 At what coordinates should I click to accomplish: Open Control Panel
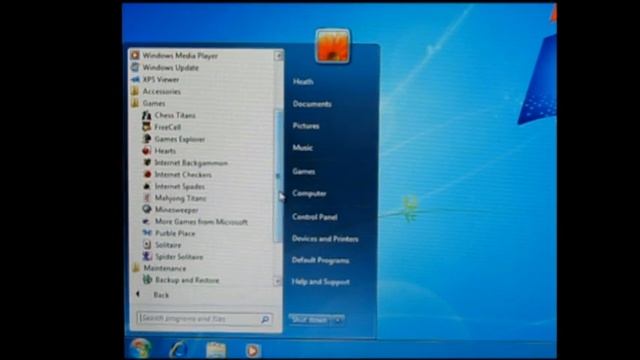pyautogui.click(x=315, y=217)
